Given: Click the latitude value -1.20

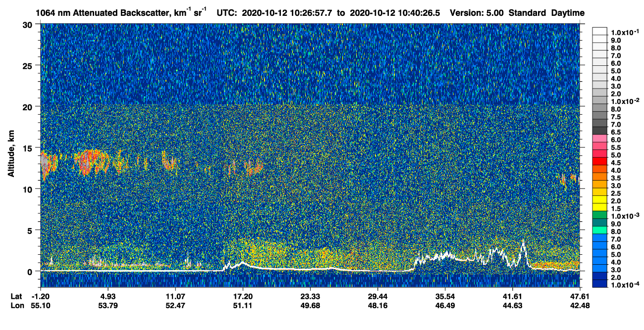Looking at the screenshot, I should 40,296.
